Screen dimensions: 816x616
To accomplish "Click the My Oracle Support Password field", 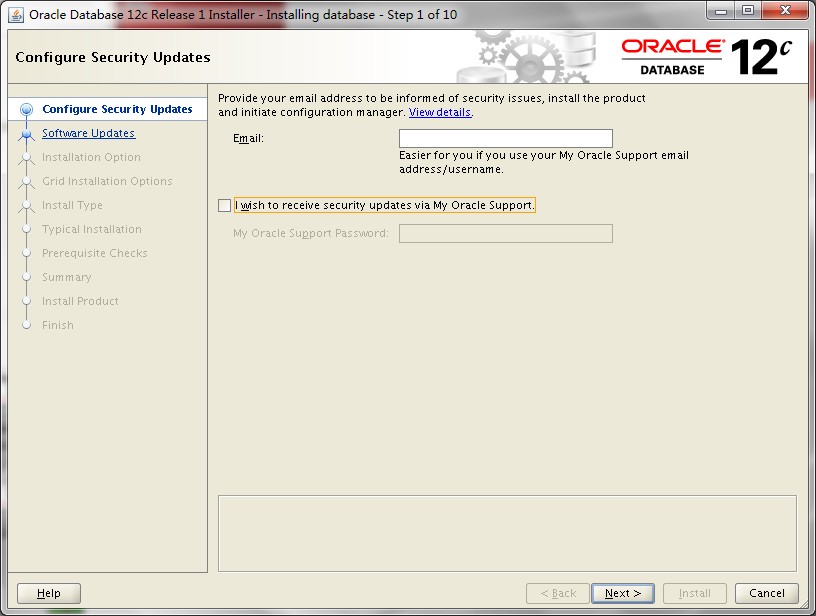I will [x=505, y=234].
